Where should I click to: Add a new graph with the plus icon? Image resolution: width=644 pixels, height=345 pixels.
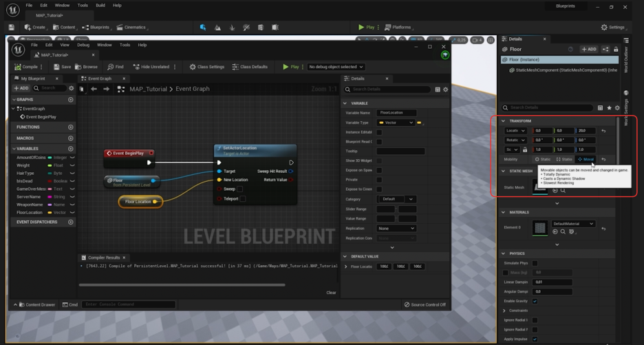pos(71,100)
